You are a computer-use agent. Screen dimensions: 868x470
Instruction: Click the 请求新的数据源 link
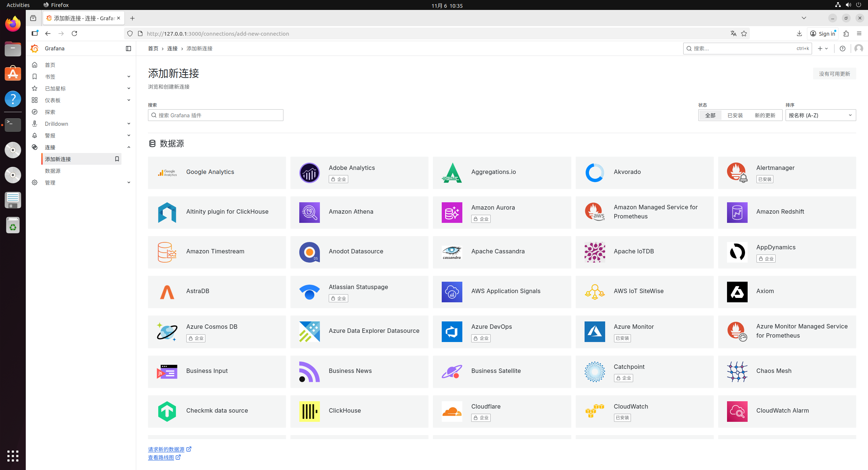[166, 449]
